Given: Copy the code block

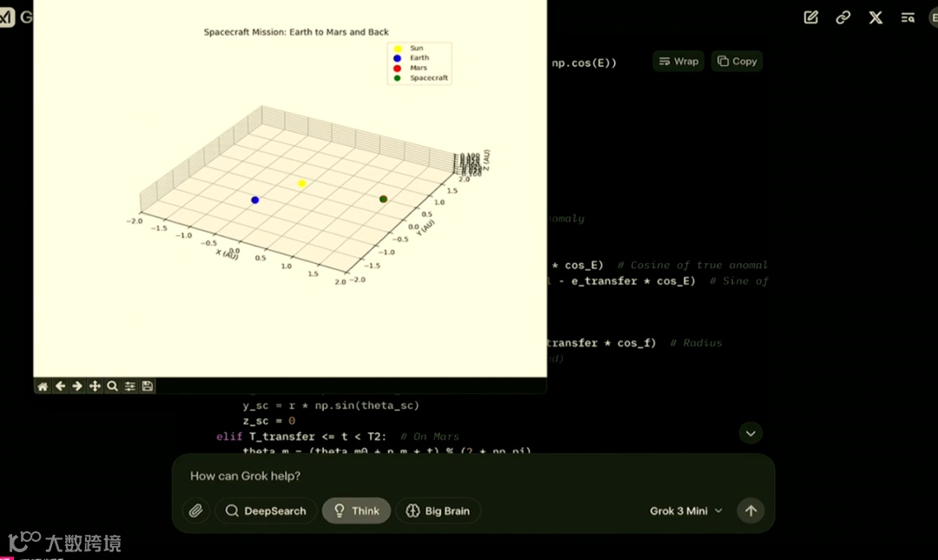Looking at the screenshot, I should pos(737,61).
